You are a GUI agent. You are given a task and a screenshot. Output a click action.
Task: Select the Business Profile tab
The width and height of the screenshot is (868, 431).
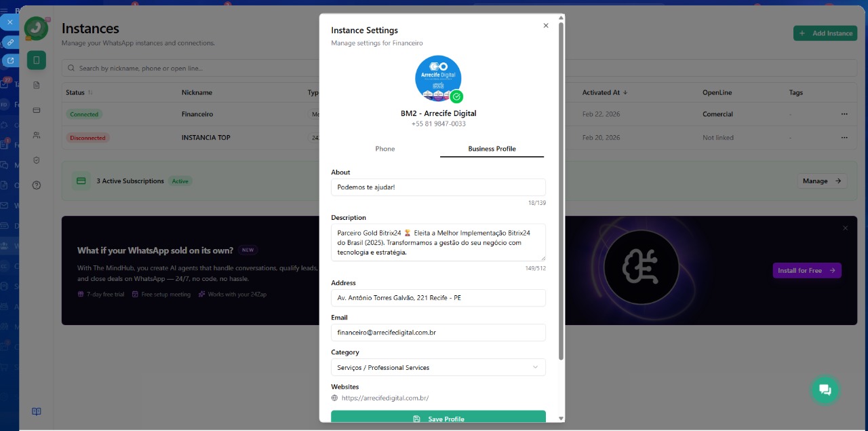point(492,149)
